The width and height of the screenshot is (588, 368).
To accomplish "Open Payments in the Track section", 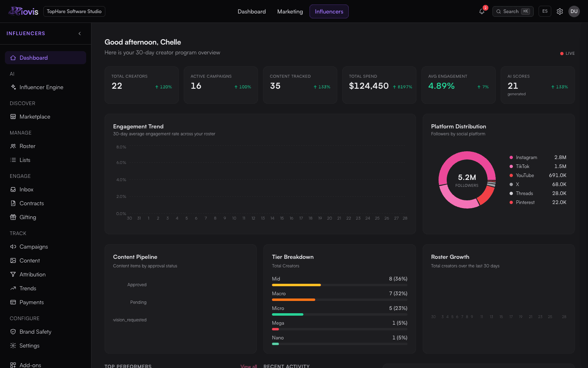I will click(45, 302).
